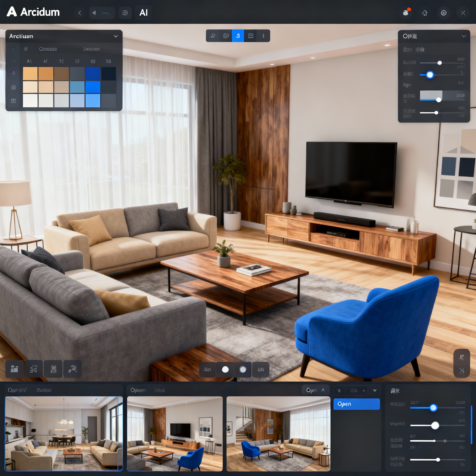Click the blue Open button
Screen dimensions: 476x476
[x=356, y=404]
